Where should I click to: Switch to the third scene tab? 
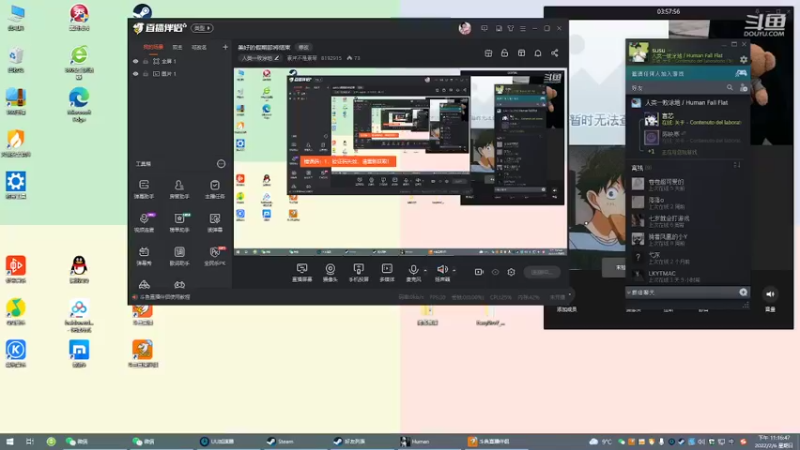[199, 47]
